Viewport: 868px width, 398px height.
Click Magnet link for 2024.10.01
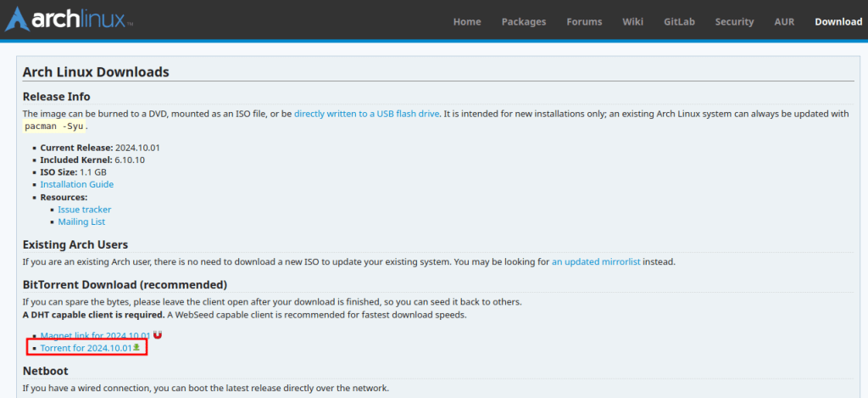pos(95,336)
